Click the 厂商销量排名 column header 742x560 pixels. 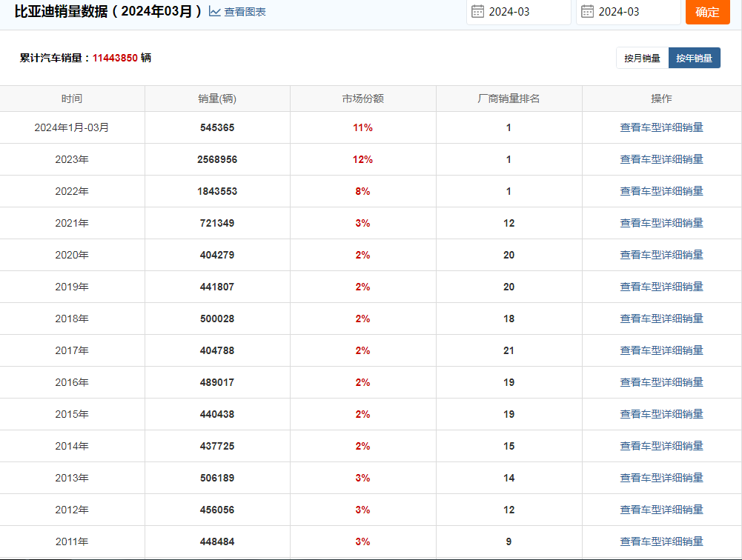(x=509, y=99)
